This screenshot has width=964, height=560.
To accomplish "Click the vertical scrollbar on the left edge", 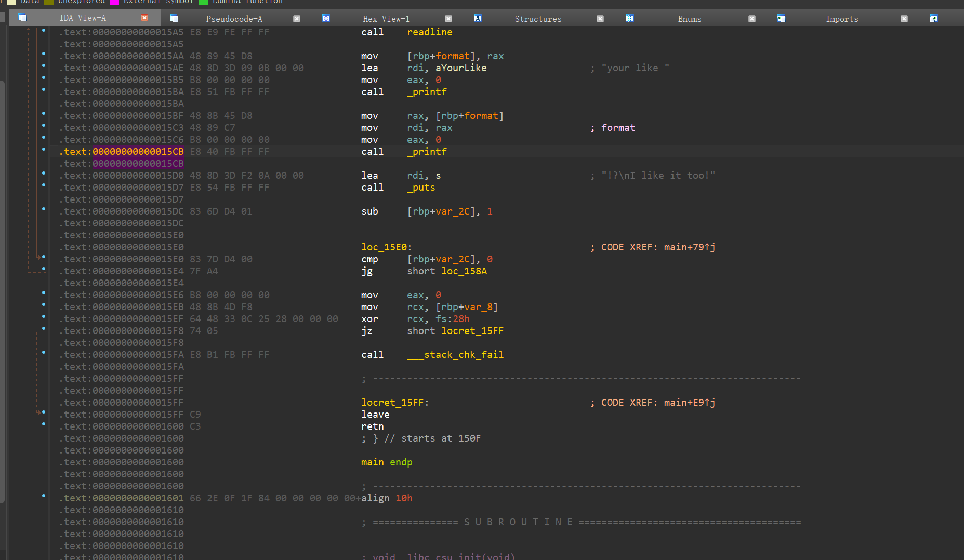I will pos(2,291).
